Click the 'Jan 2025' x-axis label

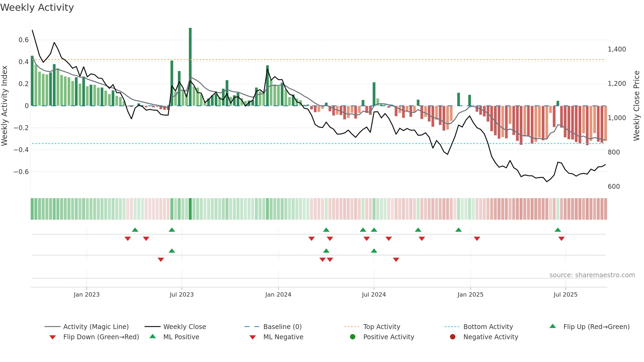pos(470,294)
